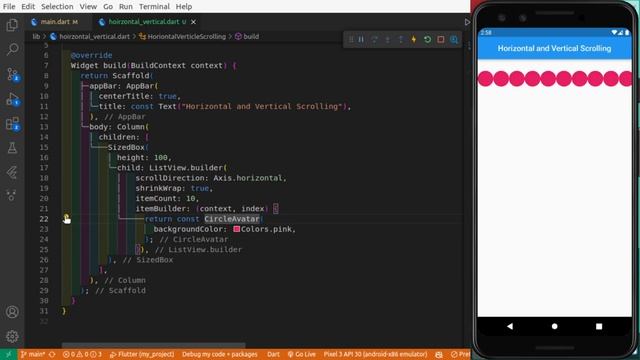Click the build method breadcrumb
Image resolution: width=640 pixels, height=360 pixels.
[x=251, y=36]
